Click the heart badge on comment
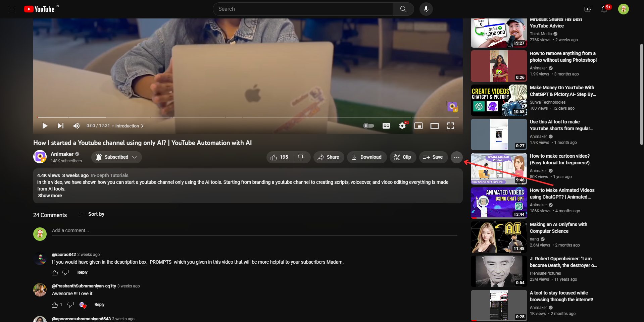This screenshot has height=322, width=644. [83, 305]
